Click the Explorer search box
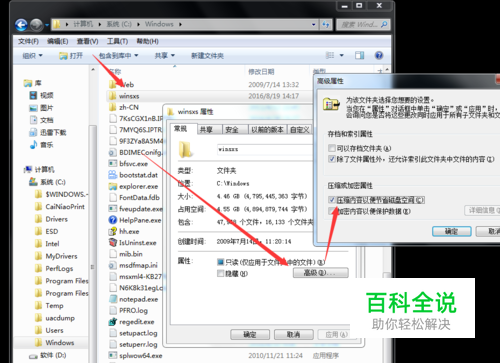This screenshot has height=363, width=500. [363, 24]
